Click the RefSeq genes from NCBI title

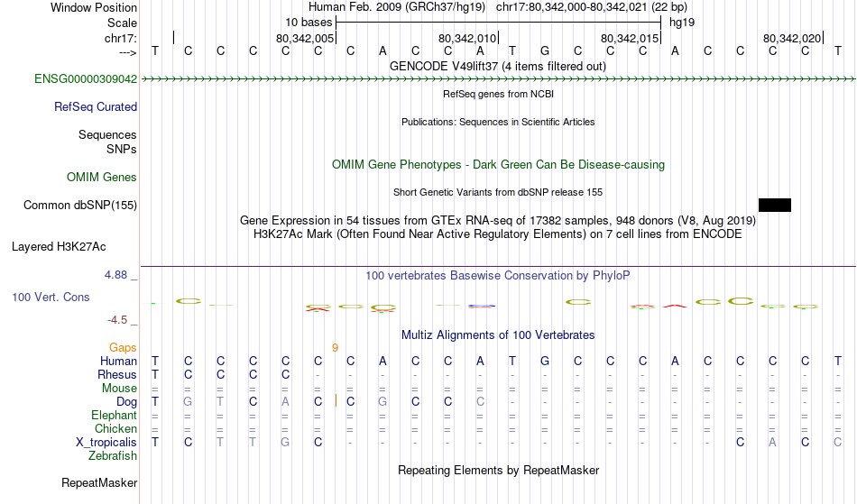(498, 94)
